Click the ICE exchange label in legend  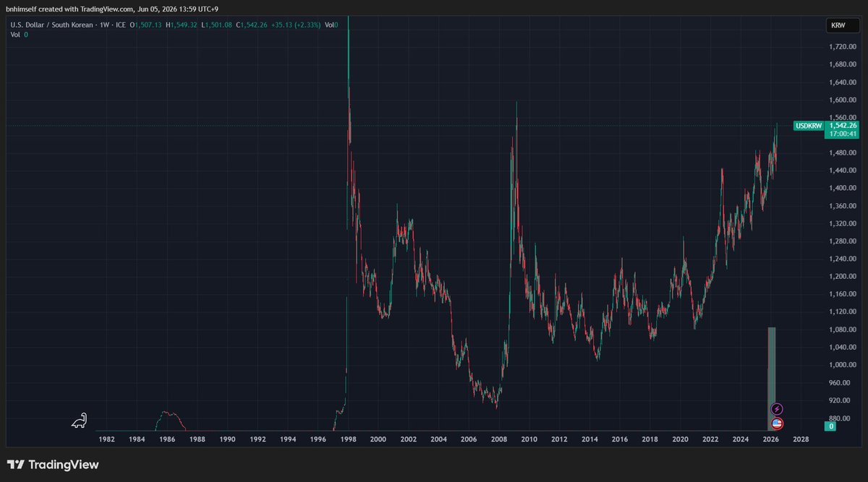point(121,25)
